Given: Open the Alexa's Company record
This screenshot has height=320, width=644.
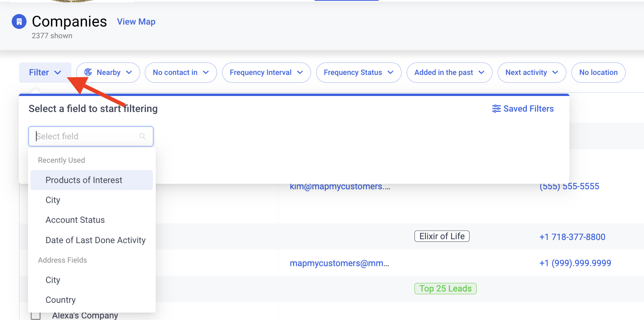Looking at the screenshot, I should point(85,315).
